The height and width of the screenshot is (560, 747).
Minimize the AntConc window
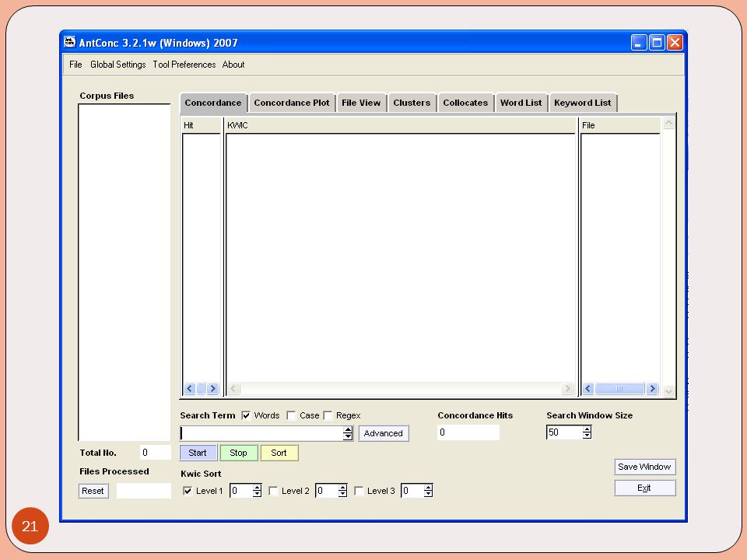pyautogui.click(x=638, y=42)
